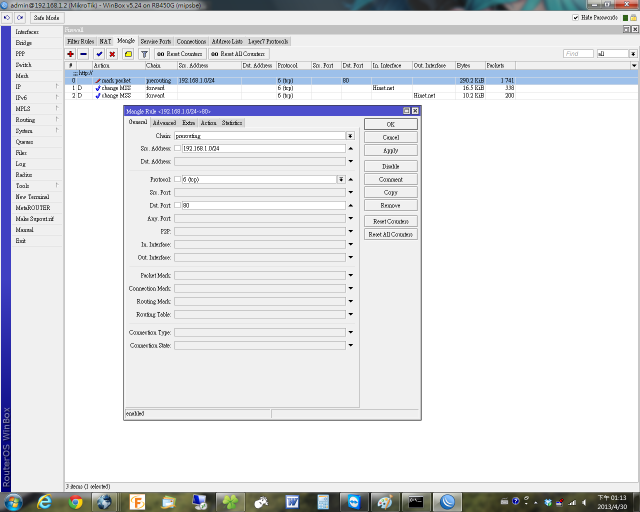640x512 pixels.
Task: Expand the Routing Table field arrow
Action: [351, 314]
